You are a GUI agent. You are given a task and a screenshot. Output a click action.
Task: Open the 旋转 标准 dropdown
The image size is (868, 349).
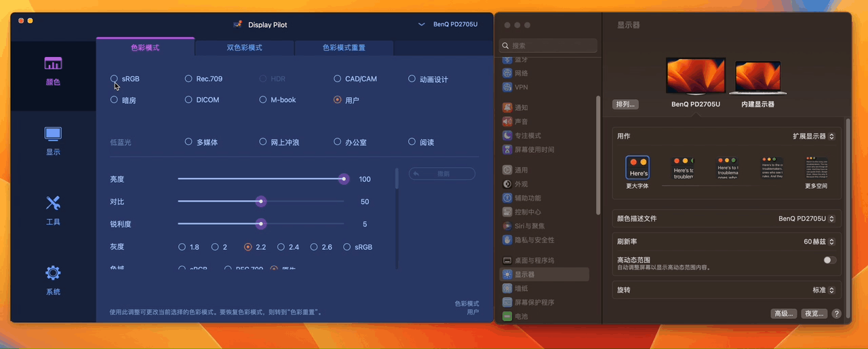pos(824,290)
